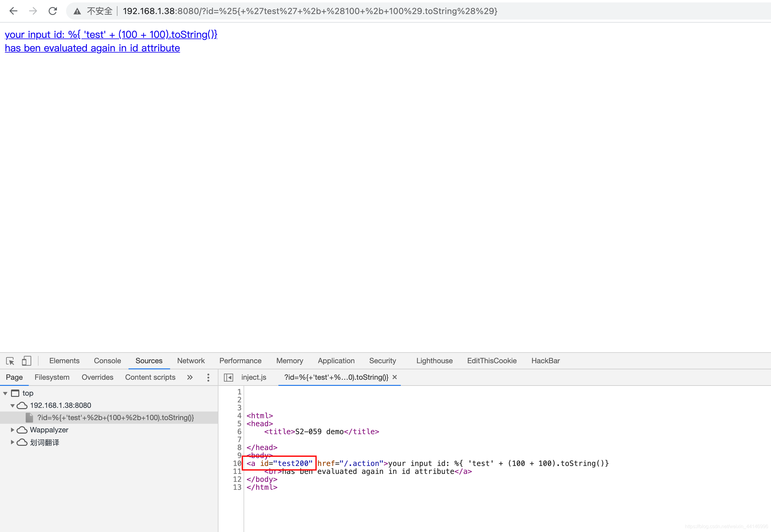Click the Lighthouse panel icon
This screenshot has width=771, height=532.
[x=434, y=360]
